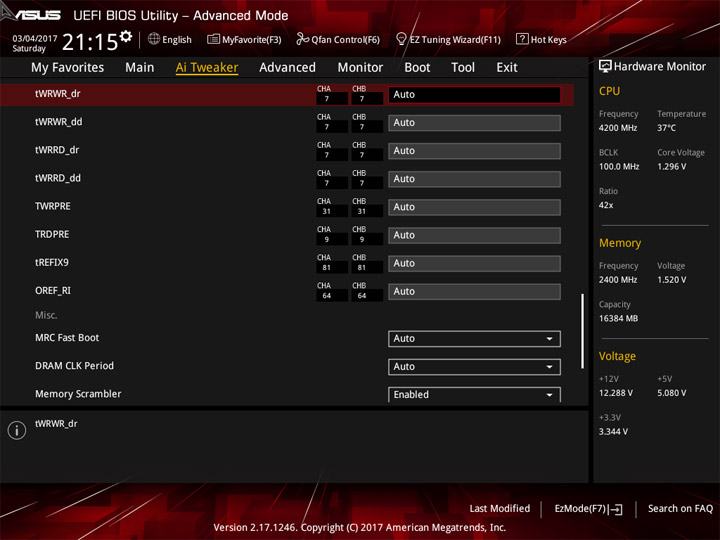
Task: Click Last Modified
Action: (500, 509)
